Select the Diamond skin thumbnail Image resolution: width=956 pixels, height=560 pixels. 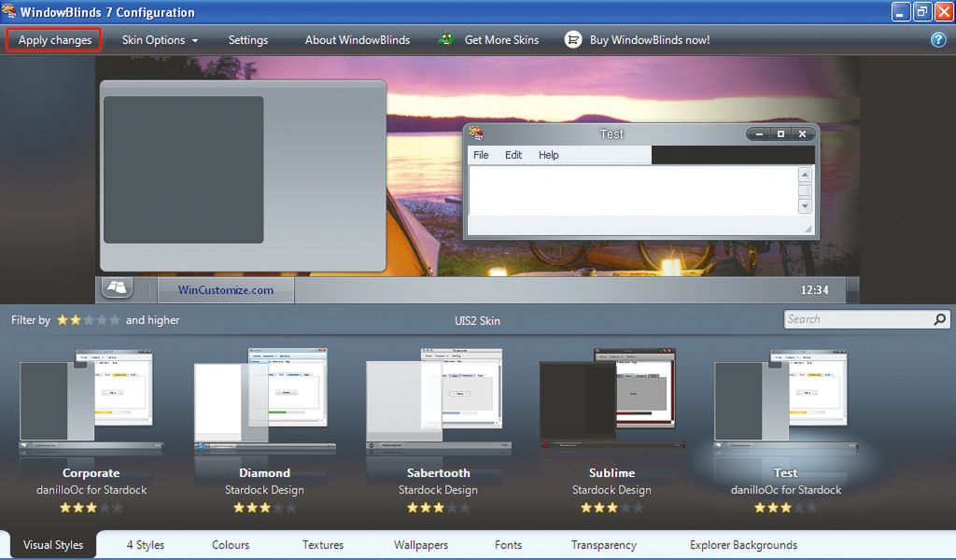(x=264, y=401)
